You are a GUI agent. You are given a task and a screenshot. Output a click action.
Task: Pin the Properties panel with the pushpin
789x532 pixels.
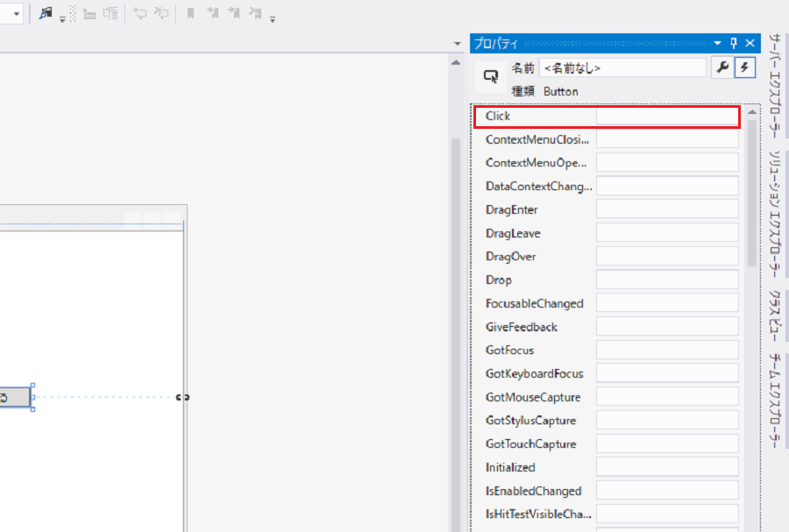(x=734, y=43)
